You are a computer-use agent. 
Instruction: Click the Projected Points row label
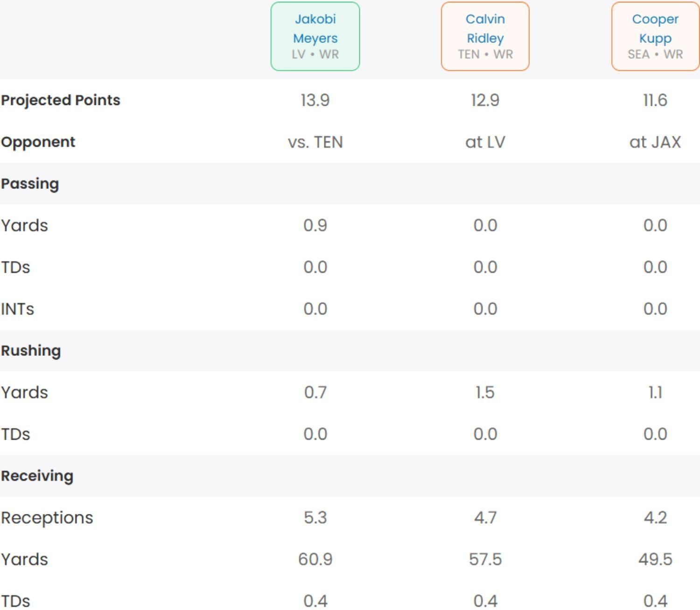[x=61, y=100]
